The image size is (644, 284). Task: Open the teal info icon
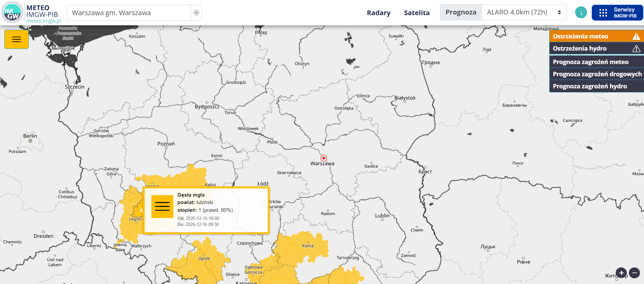(581, 12)
